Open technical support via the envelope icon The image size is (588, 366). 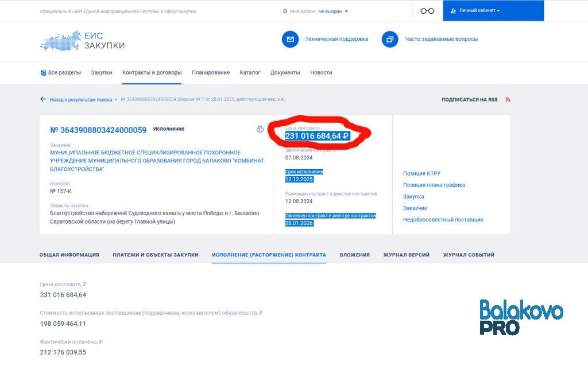click(x=289, y=39)
